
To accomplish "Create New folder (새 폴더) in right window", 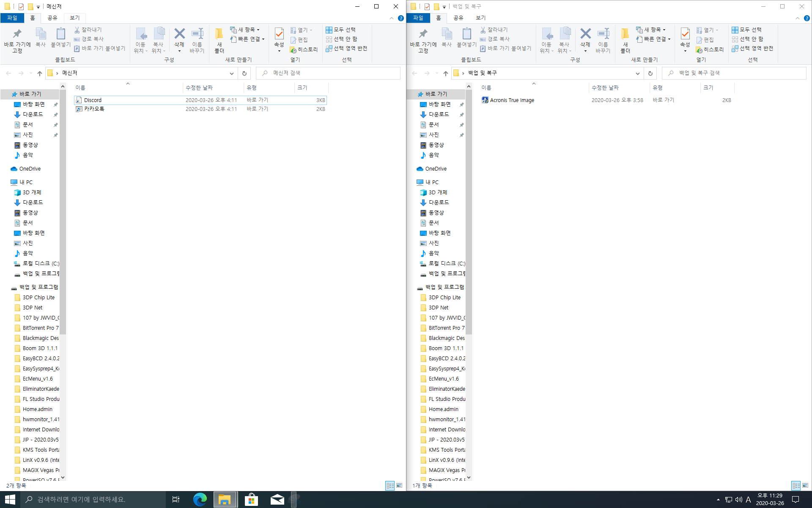I will (625, 41).
